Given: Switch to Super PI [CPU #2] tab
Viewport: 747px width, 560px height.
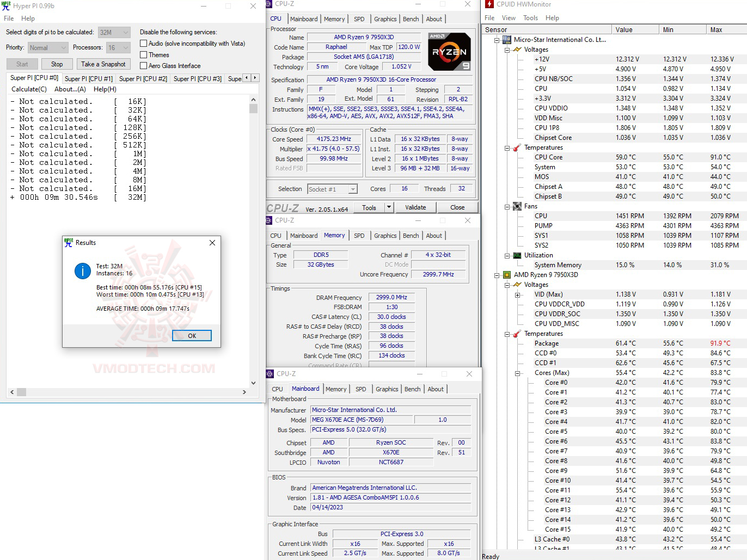Looking at the screenshot, I should 143,79.
